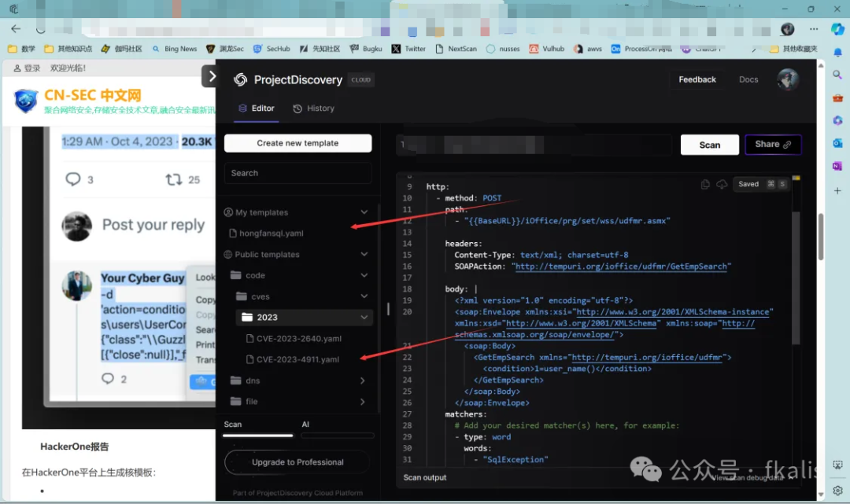Select the AI bottom tab
The image size is (850, 504).
pyautogui.click(x=305, y=425)
